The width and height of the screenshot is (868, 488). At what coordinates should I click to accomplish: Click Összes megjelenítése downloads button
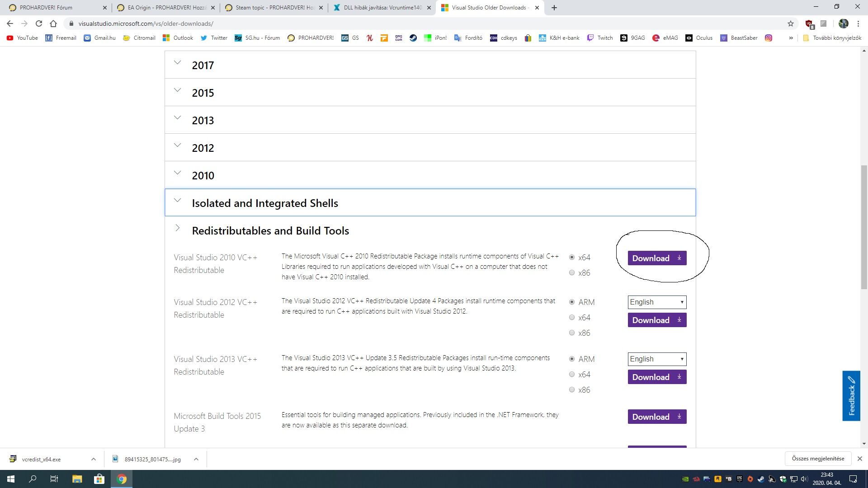click(x=818, y=459)
